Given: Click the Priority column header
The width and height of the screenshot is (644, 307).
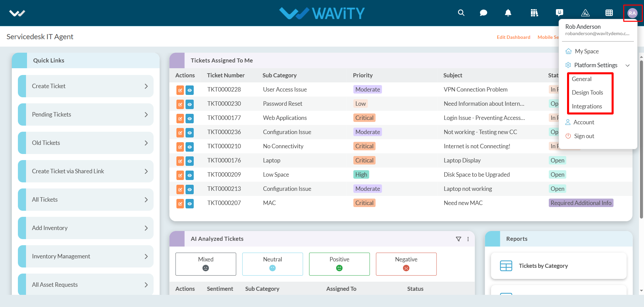Looking at the screenshot, I should tap(363, 75).
